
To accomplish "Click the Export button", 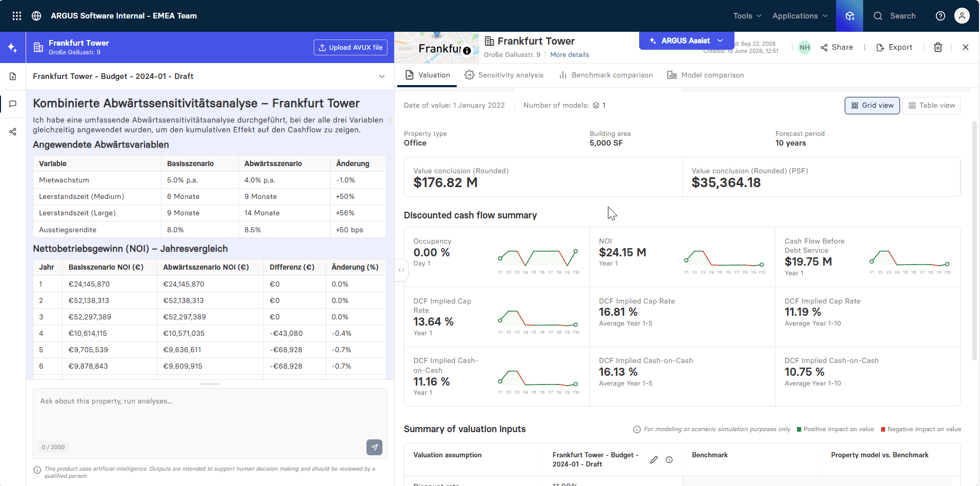I will [x=894, y=47].
